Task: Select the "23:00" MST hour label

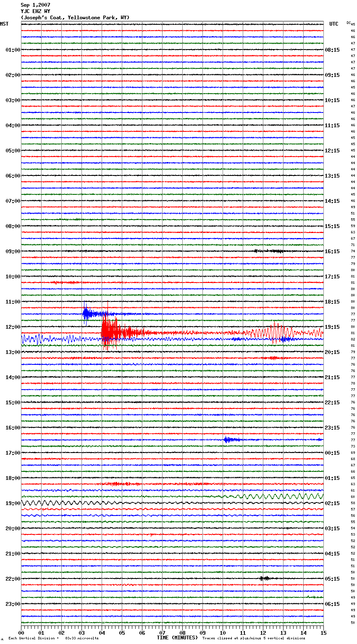Action: click(x=13, y=604)
